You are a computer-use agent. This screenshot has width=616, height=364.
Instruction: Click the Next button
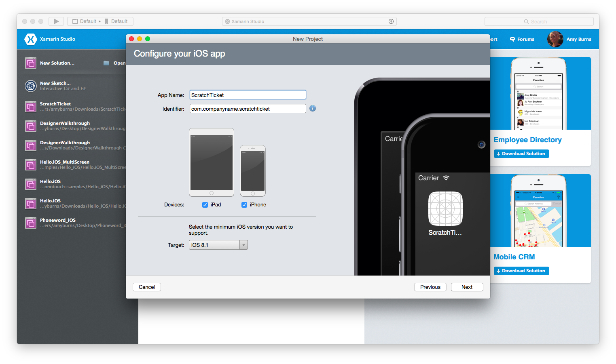(x=467, y=287)
